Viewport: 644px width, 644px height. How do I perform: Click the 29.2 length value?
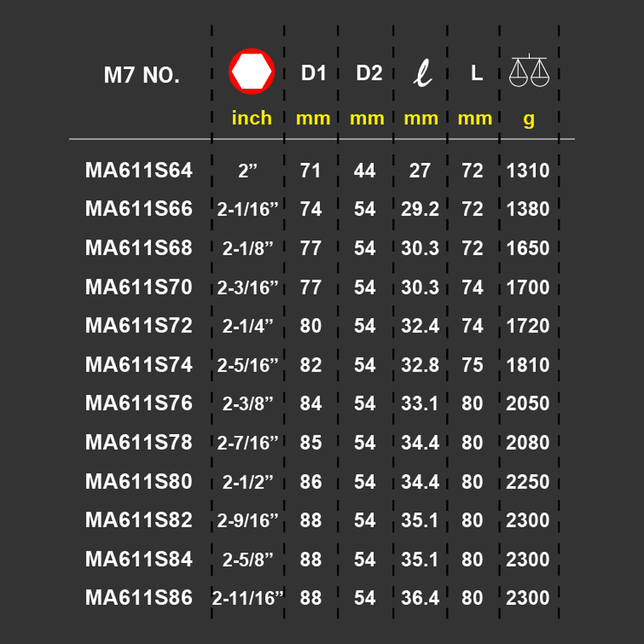click(x=420, y=209)
